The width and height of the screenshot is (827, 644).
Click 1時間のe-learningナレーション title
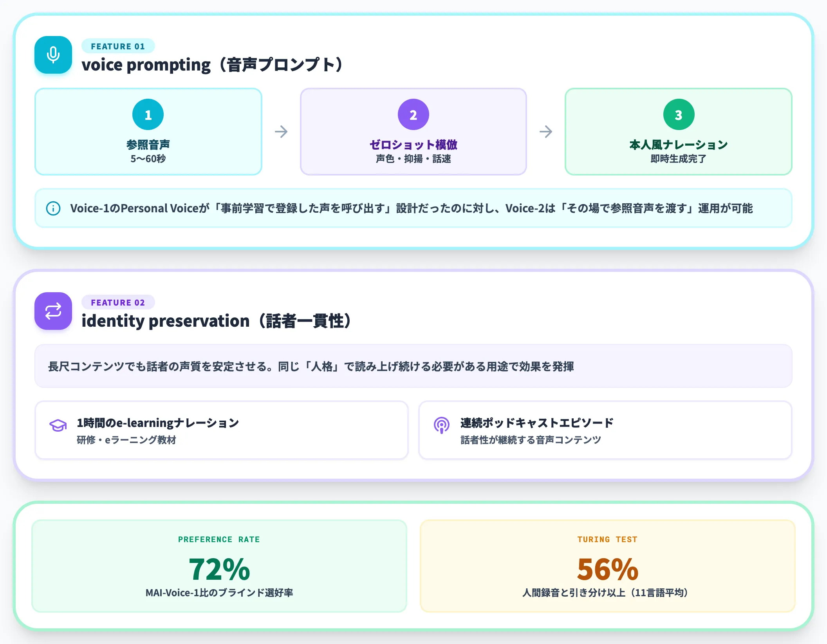(158, 423)
